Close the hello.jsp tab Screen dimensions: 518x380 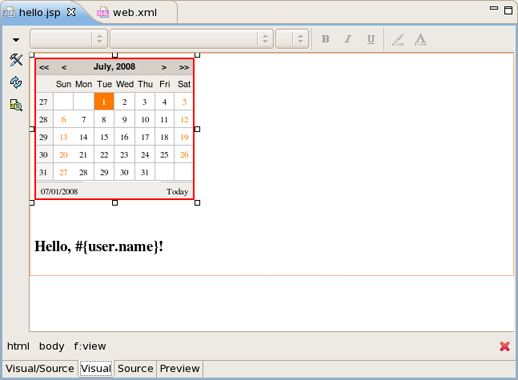71,12
